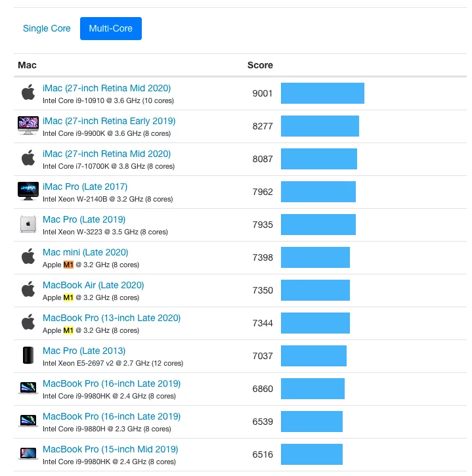Click 'Intel Core i7-10700K @ 3.8 GHz' text
This screenshot has width=472, height=476.
[94, 166]
